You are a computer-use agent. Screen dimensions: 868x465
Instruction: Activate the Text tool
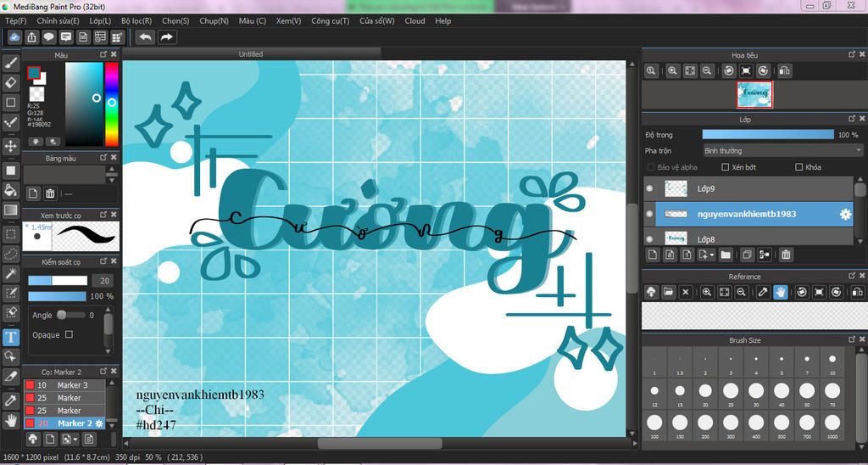pyautogui.click(x=11, y=336)
